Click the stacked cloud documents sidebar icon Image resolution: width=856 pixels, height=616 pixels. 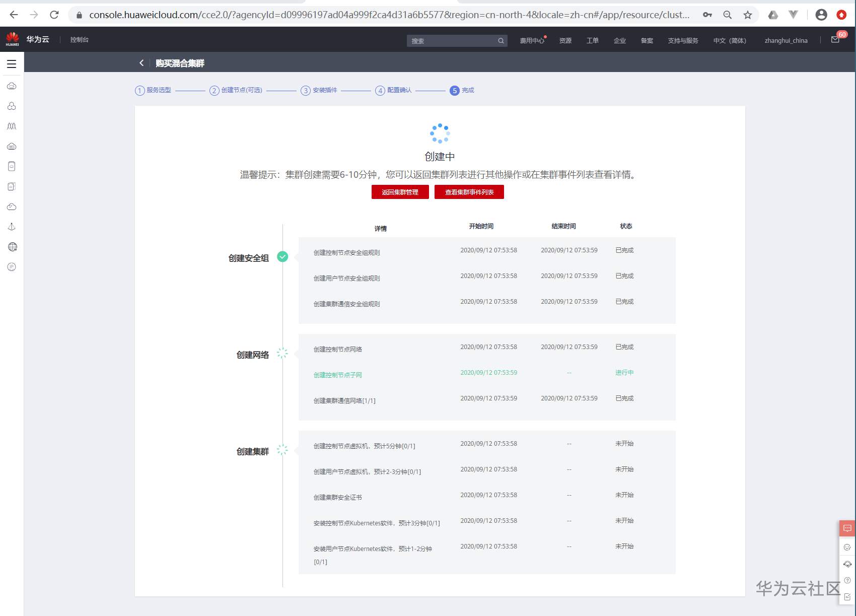pyautogui.click(x=12, y=186)
